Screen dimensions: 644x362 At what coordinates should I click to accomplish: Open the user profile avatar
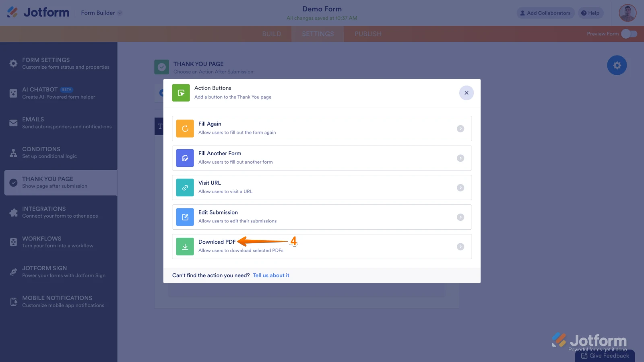pyautogui.click(x=627, y=13)
